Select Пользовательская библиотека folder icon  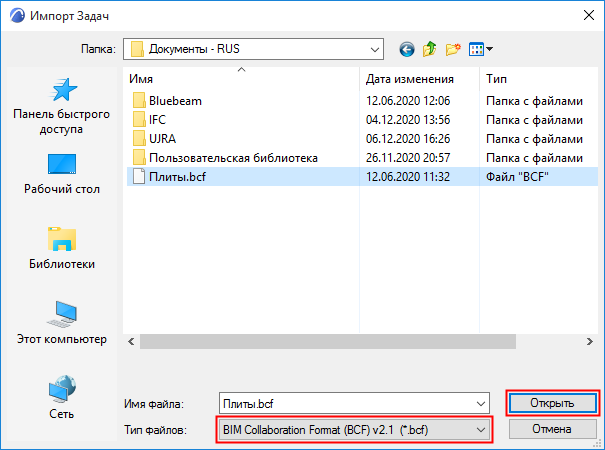coord(139,157)
